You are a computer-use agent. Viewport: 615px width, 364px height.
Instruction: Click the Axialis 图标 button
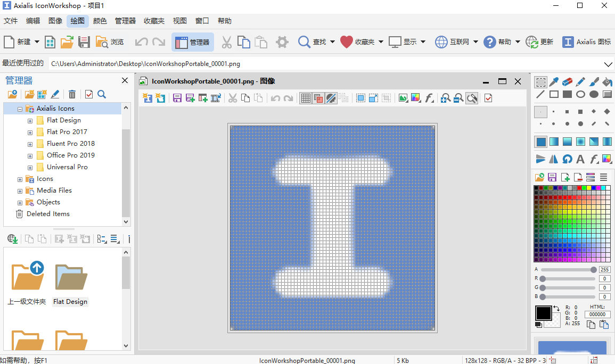(x=586, y=42)
